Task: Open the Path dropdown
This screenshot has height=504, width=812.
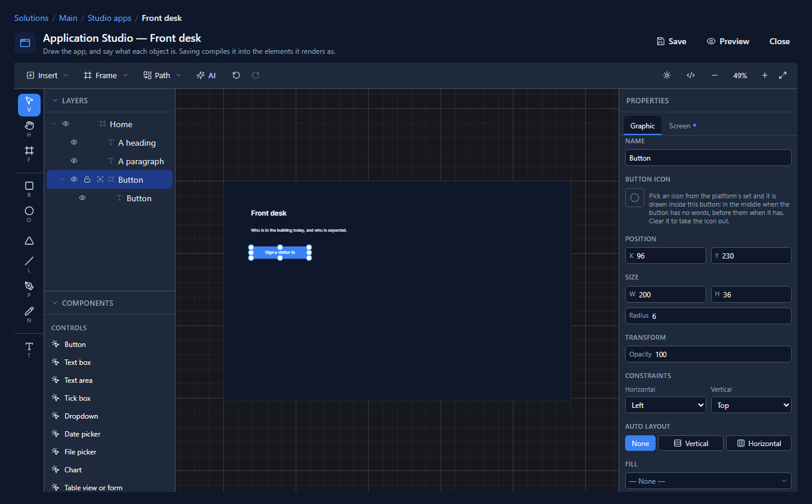Action: (162, 75)
